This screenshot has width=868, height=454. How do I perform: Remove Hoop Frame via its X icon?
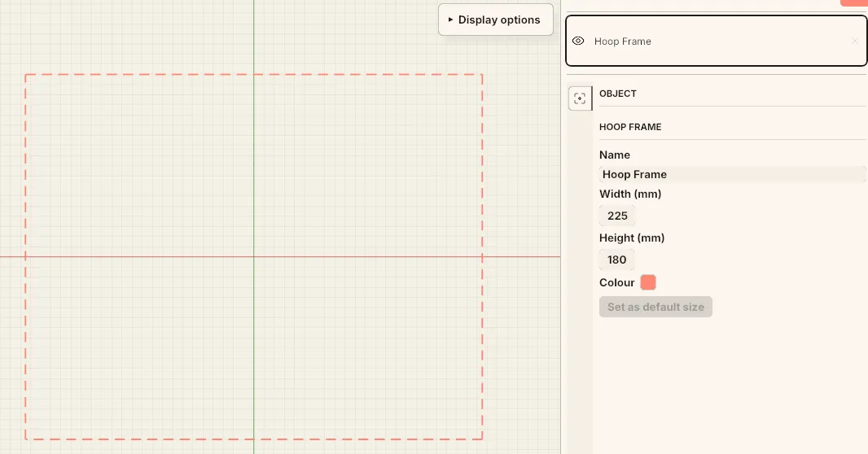click(855, 41)
